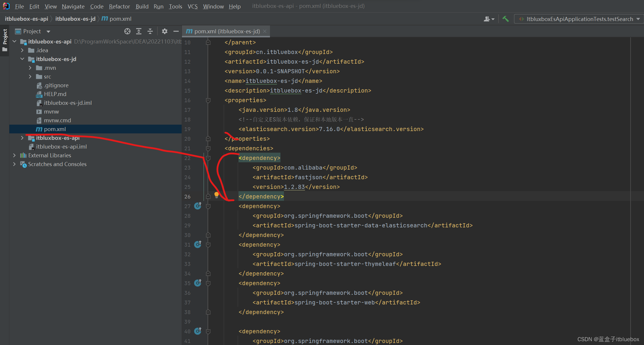This screenshot has width=644, height=345.
Task: Expand External Libraries node
Action: 14,155
